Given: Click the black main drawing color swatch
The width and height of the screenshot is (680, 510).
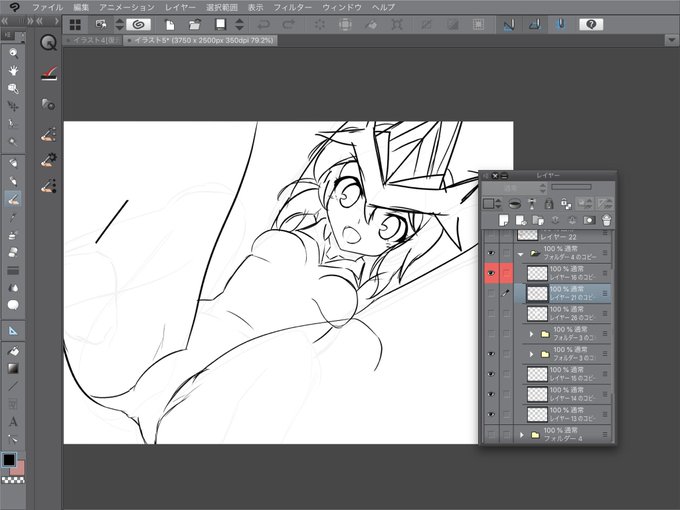Looking at the screenshot, I should 9,460.
